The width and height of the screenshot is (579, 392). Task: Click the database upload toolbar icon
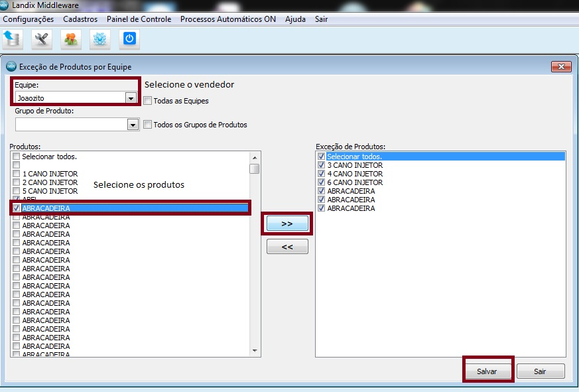coord(13,39)
